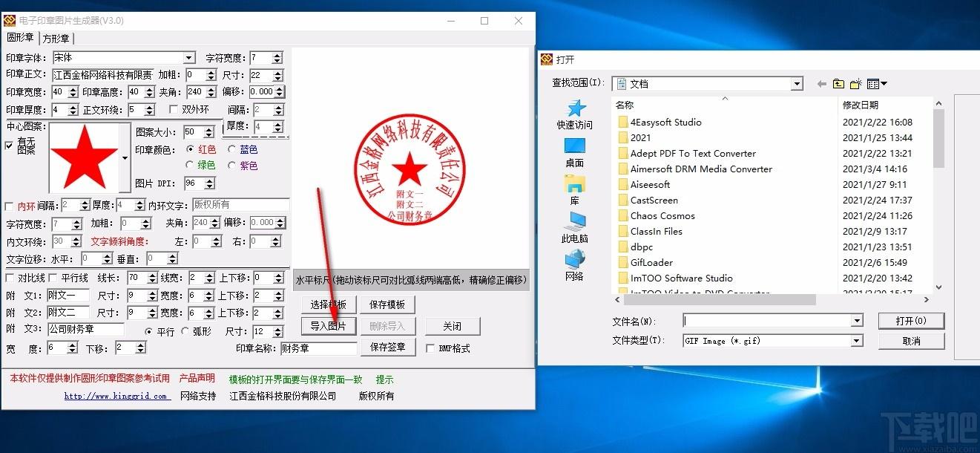Adjust 图片 DPI spinner value
980x453 pixels.
click(x=210, y=183)
